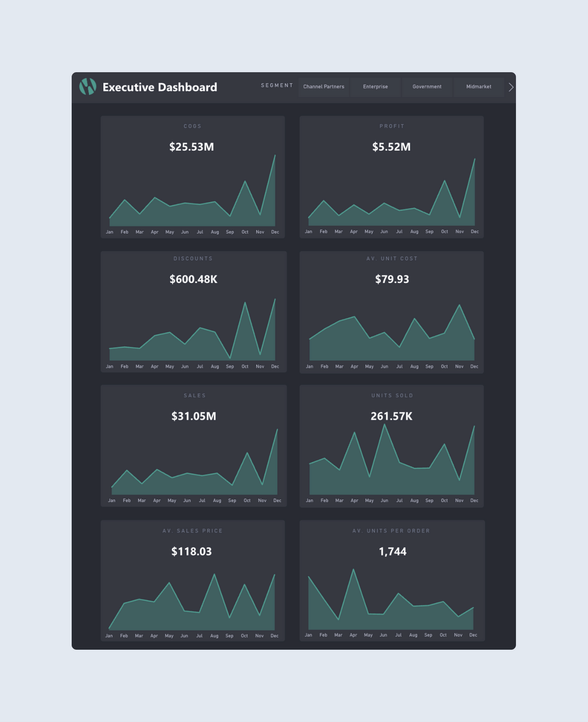
Task: Toggle the Channel Partners segment filter
Action: (323, 87)
